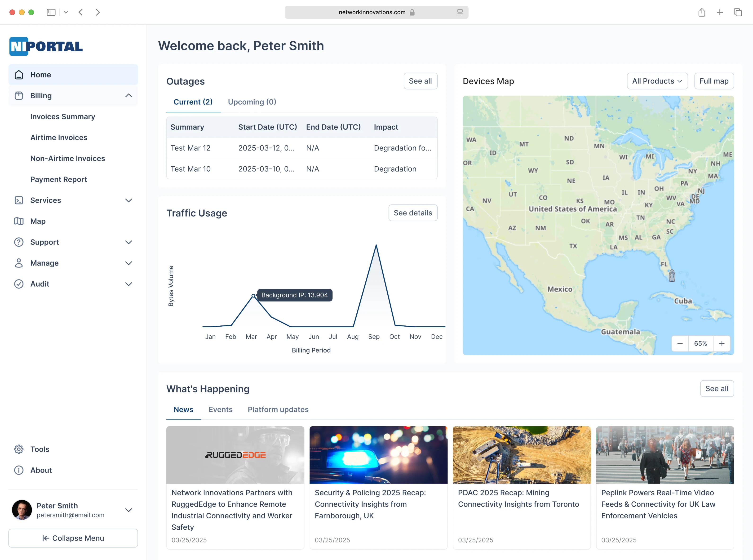
Task: Click the Tools gear icon
Action: tap(19, 449)
